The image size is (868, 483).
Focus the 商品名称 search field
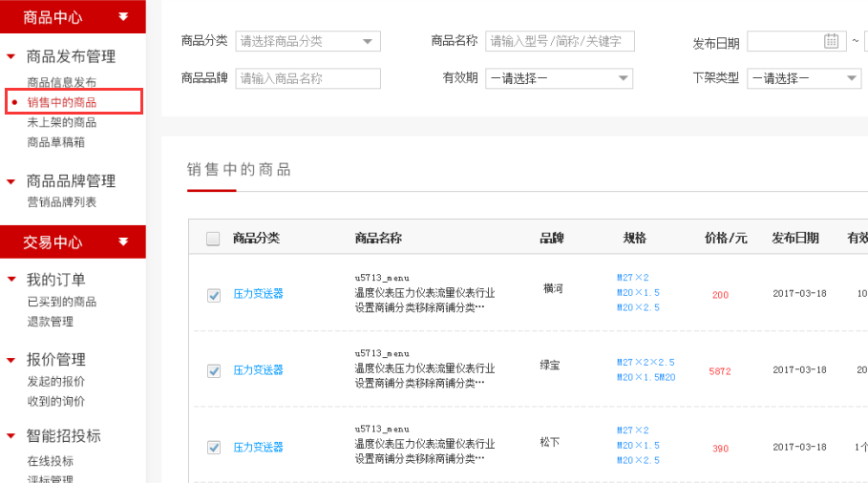pos(560,41)
